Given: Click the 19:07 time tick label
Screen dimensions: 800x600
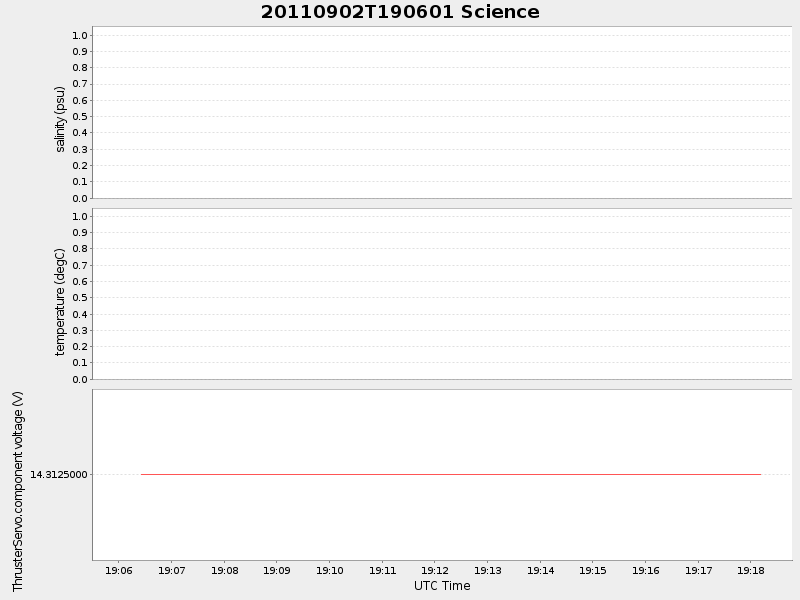Looking at the screenshot, I should (171, 570).
